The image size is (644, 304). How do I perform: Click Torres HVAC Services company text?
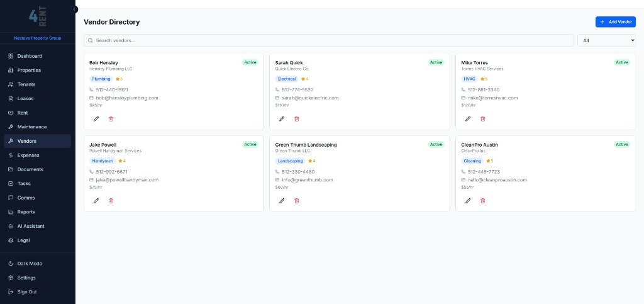(x=482, y=69)
